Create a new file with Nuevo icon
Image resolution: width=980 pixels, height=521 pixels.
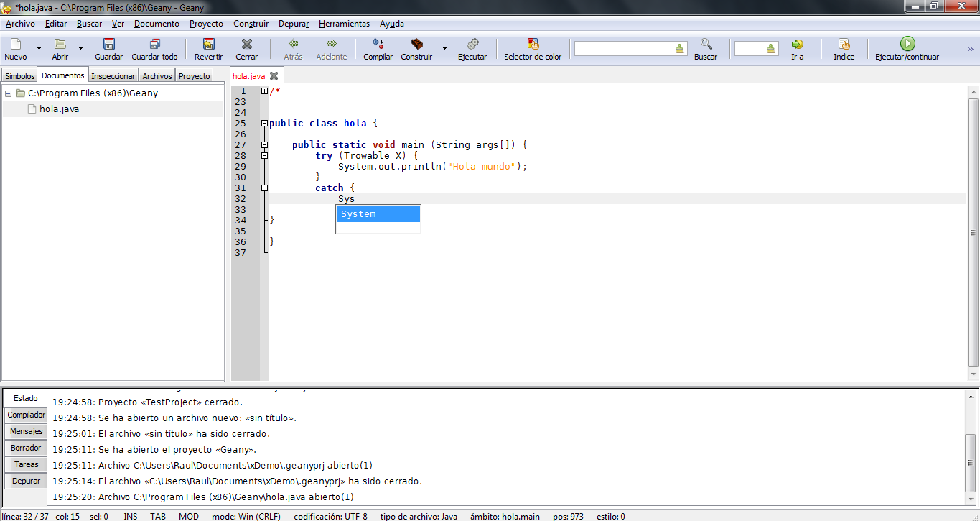point(16,44)
